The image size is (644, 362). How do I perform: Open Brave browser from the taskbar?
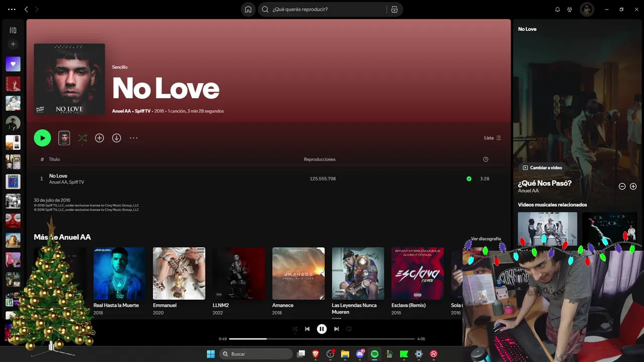coord(315,354)
